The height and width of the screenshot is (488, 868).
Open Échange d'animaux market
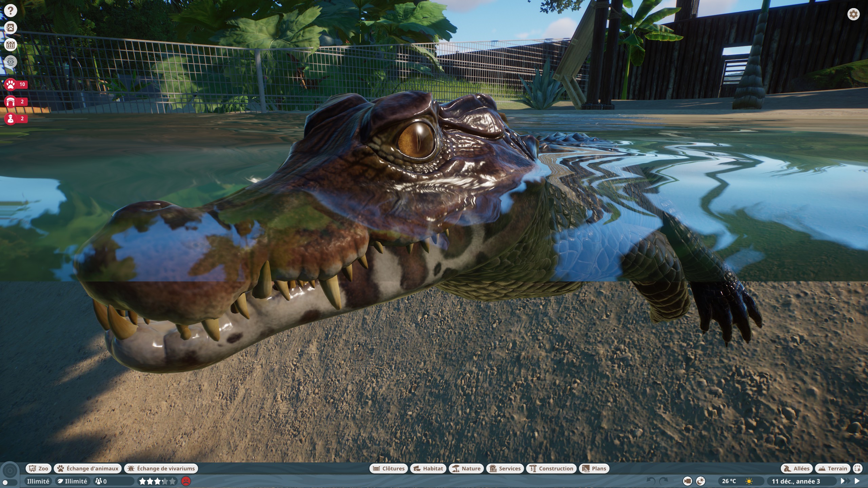[88, 468]
